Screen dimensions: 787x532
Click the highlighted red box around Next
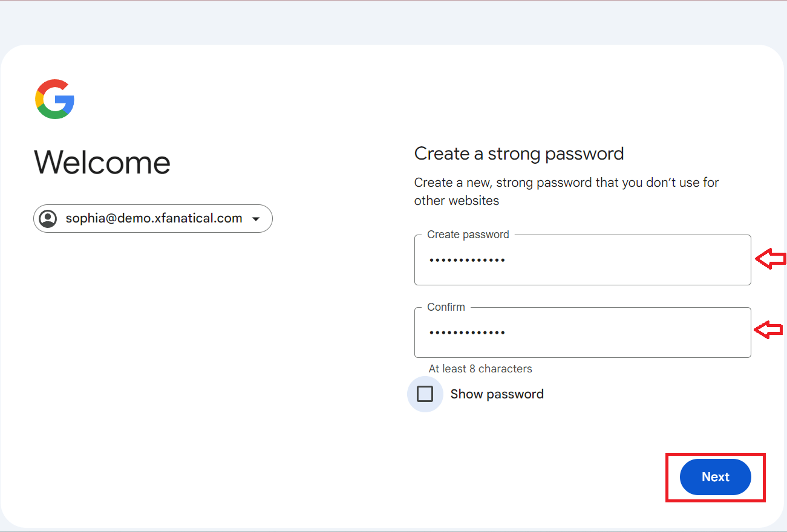[x=716, y=477]
